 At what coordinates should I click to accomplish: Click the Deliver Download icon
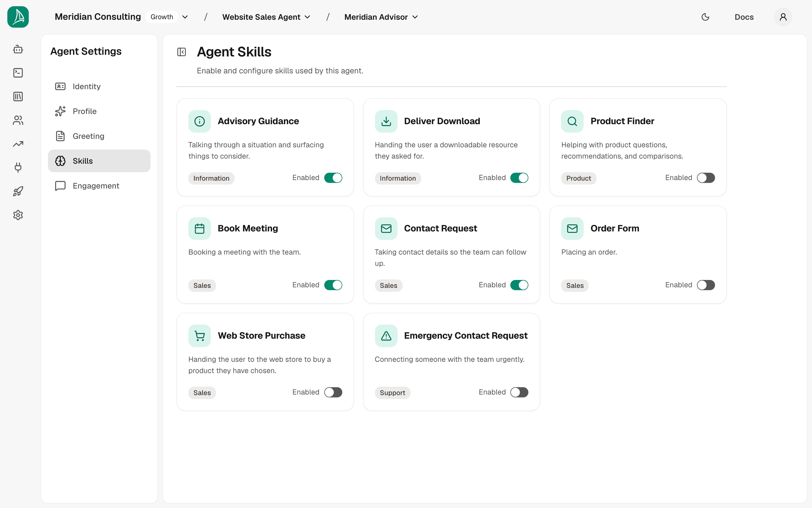click(386, 121)
